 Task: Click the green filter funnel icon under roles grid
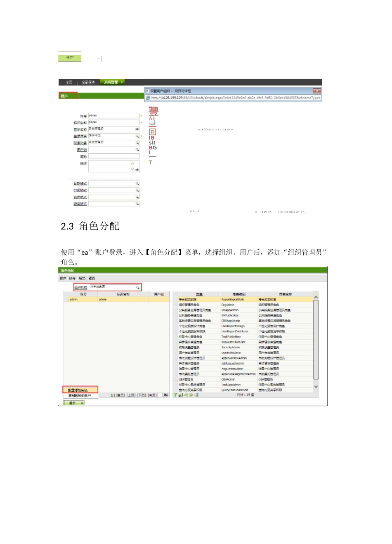pyautogui.click(x=175, y=395)
